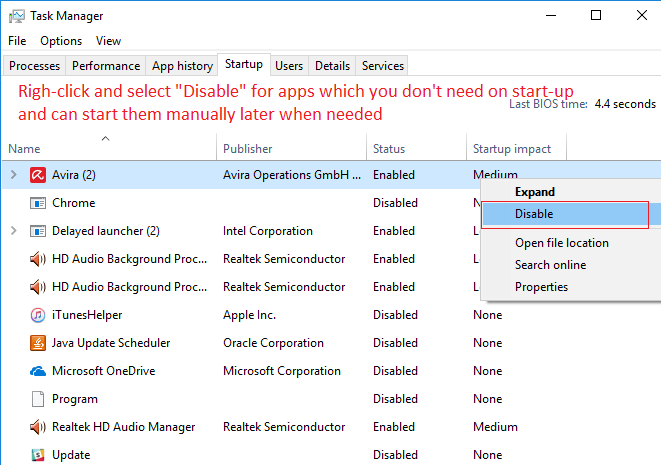The width and height of the screenshot is (661, 465).
Task: Select the Program entry
Action: pyautogui.click(x=75, y=399)
